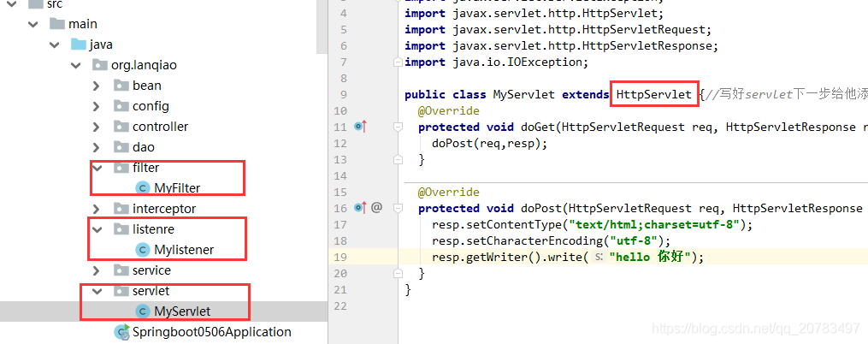Select the interceptor package
Screen dimensions: 868x344
click(x=164, y=209)
